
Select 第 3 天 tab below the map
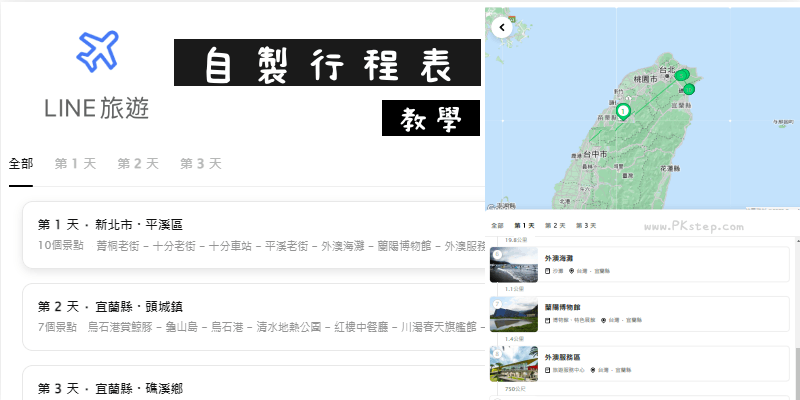point(586,226)
